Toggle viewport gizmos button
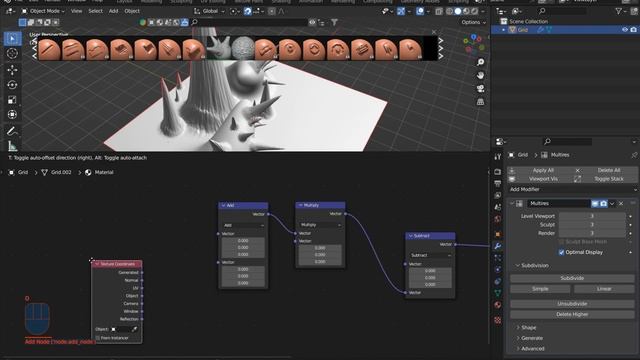640x360 pixels. [401, 11]
